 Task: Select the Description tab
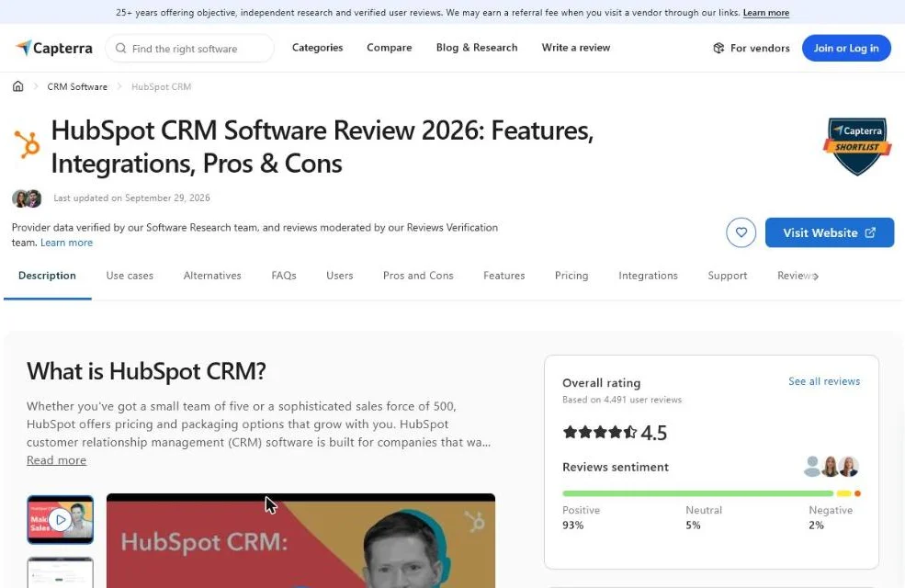coord(48,276)
